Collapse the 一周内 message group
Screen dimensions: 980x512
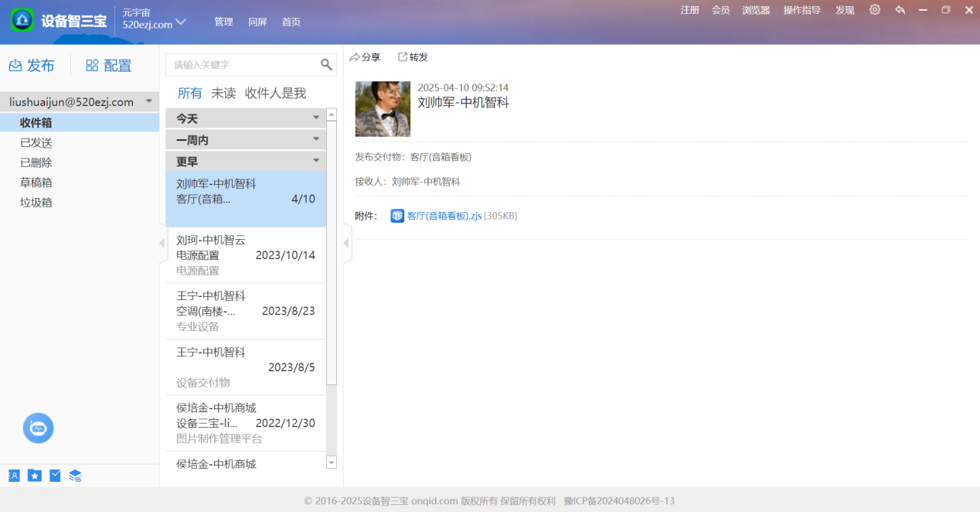[315, 140]
